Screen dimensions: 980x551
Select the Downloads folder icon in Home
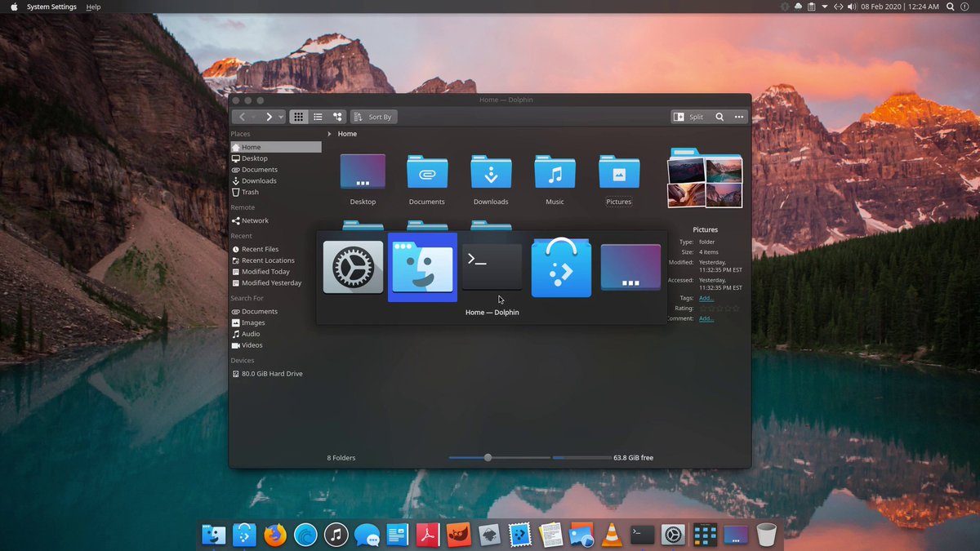[x=491, y=172]
